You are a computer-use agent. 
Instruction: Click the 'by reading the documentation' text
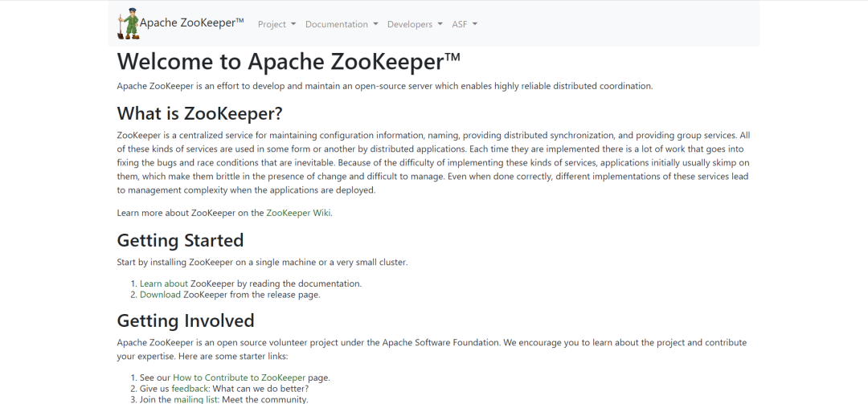click(299, 284)
